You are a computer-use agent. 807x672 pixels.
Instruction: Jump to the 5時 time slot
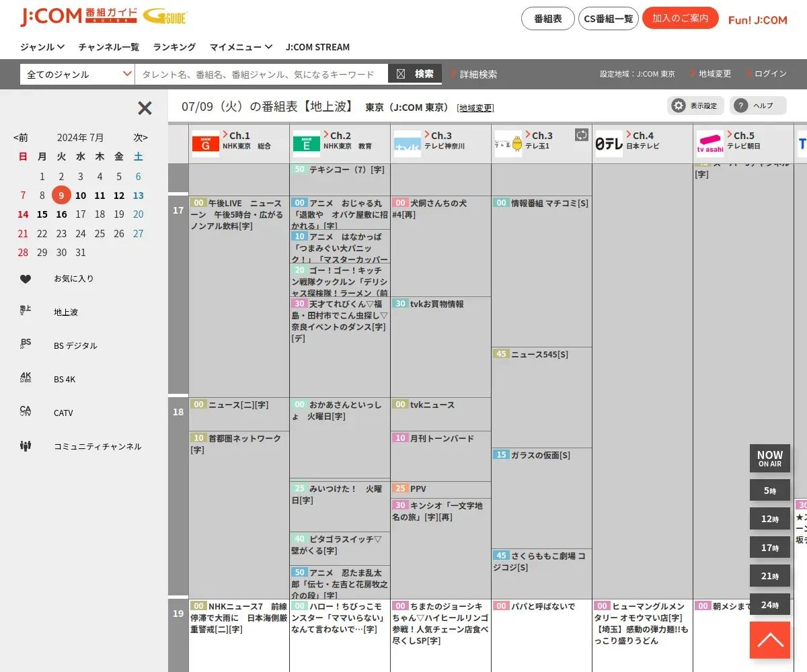pos(770,491)
